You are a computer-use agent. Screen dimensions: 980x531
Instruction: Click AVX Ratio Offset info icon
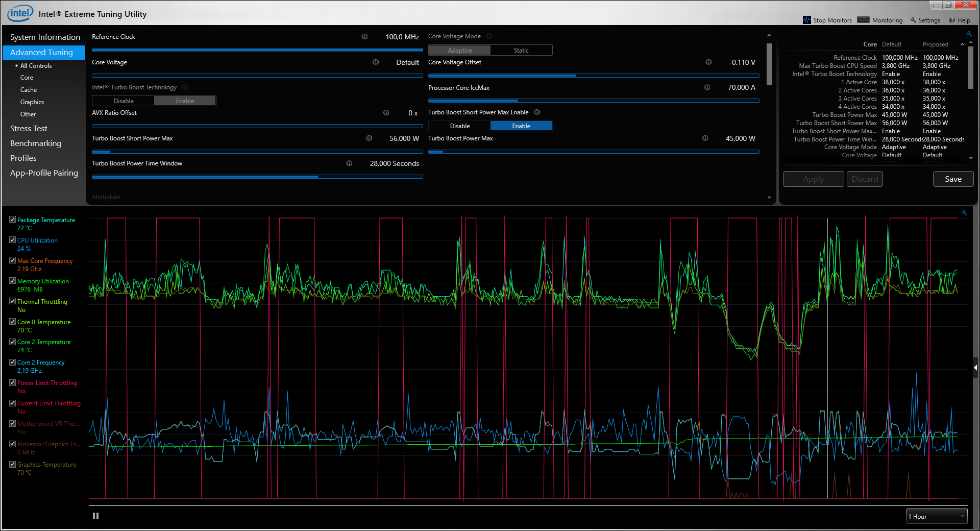[x=386, y=113]
